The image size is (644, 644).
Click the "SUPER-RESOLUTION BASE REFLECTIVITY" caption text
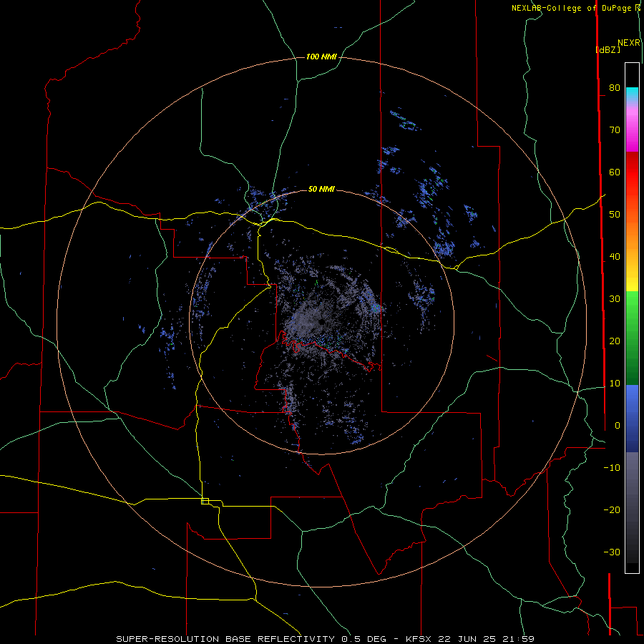coord(225,639)
